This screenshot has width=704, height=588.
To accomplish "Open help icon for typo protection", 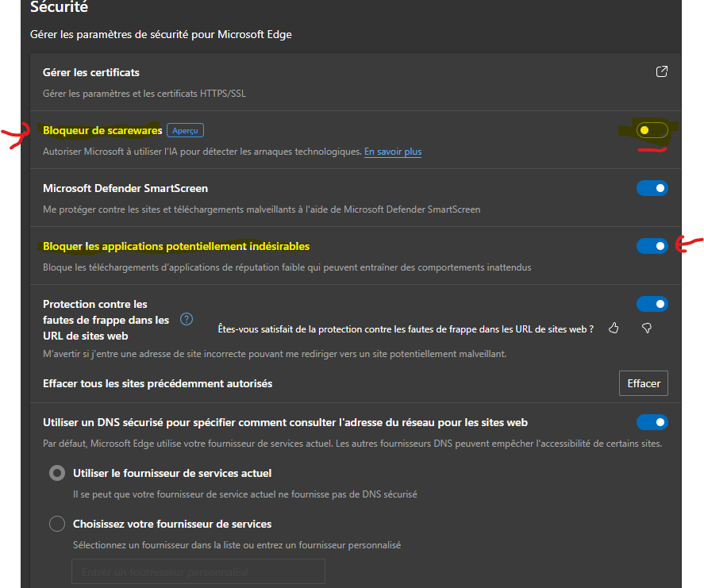I will tap(187, 319).
